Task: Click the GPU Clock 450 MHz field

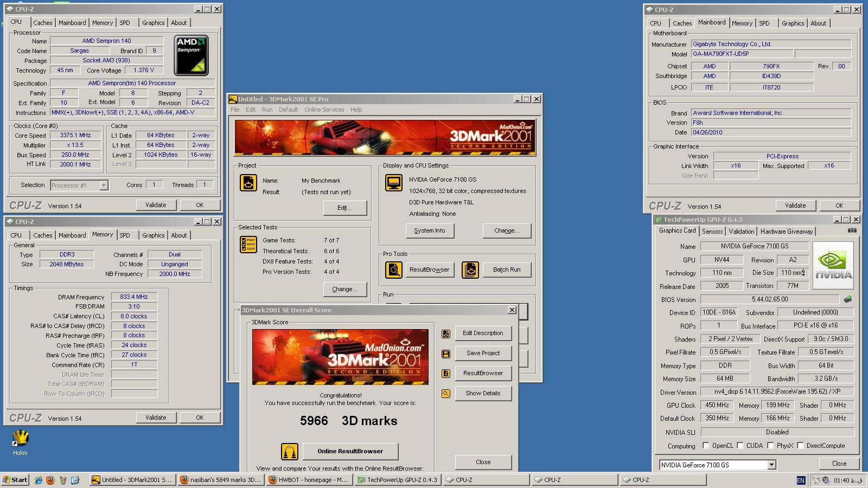Action: (x=717, y=405)
